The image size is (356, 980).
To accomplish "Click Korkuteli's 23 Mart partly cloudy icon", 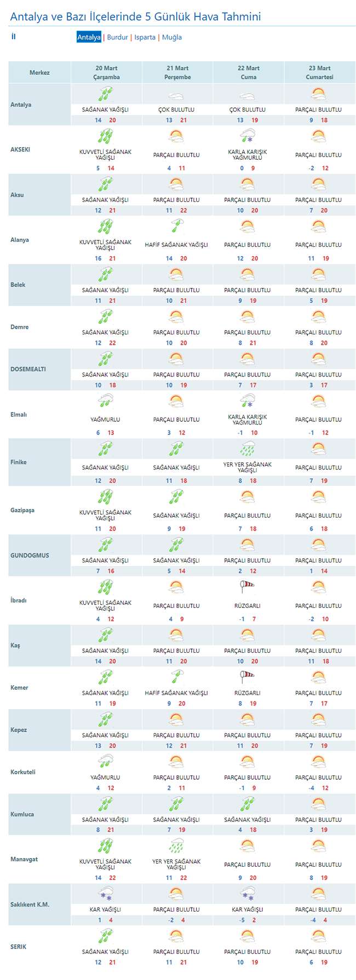I will (x=319, y=762).
